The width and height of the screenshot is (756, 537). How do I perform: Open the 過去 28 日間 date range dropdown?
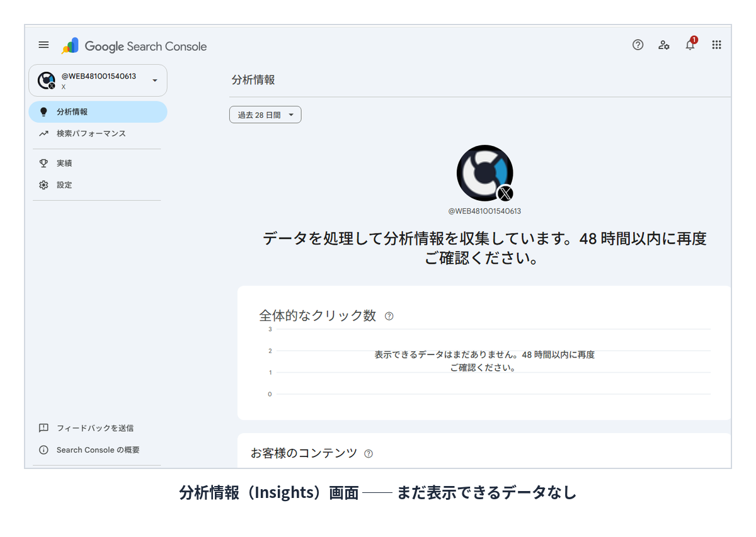click(x=265, y=115)
